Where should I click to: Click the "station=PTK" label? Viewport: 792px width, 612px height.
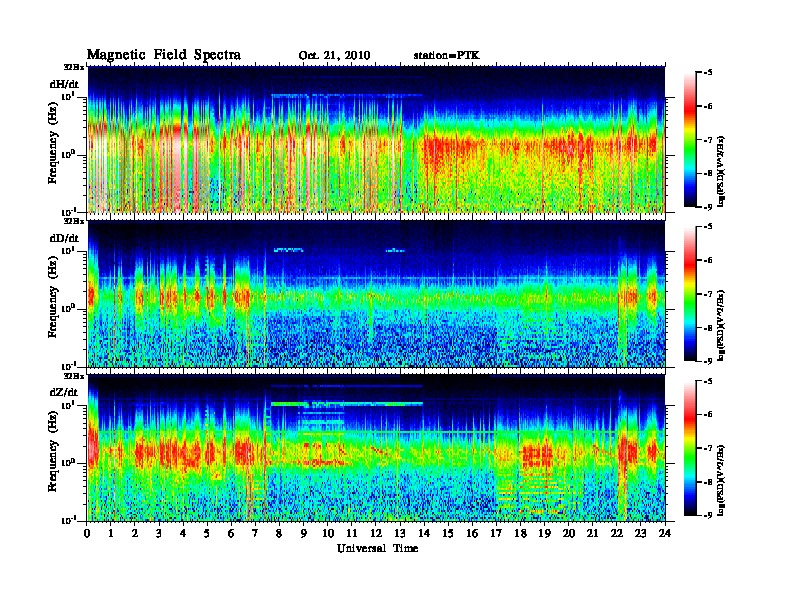[x=447, y=55]
